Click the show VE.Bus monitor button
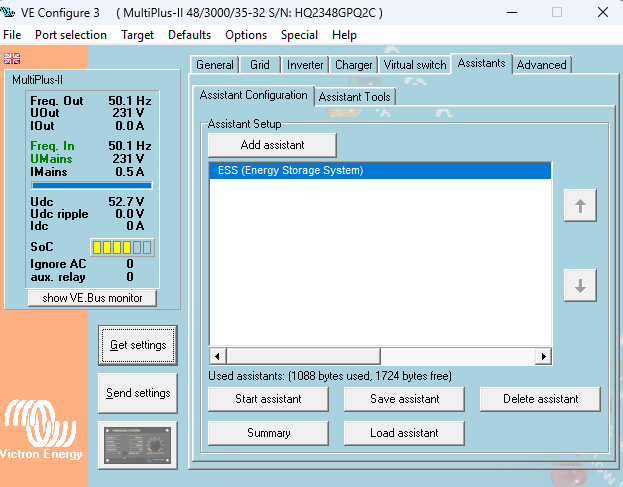This screenshot has width=623, height=487. tap(92, 298)
